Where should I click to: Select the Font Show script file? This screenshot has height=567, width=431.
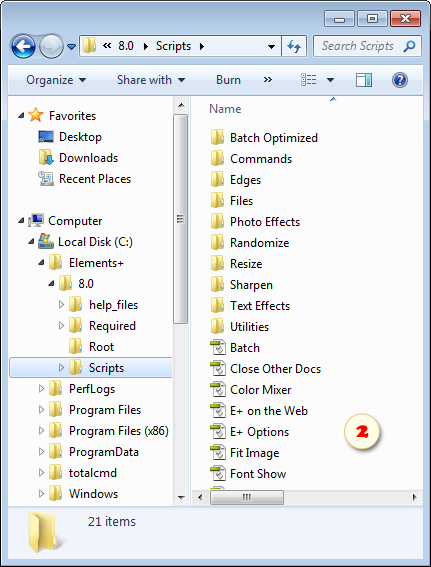point(248,474)
